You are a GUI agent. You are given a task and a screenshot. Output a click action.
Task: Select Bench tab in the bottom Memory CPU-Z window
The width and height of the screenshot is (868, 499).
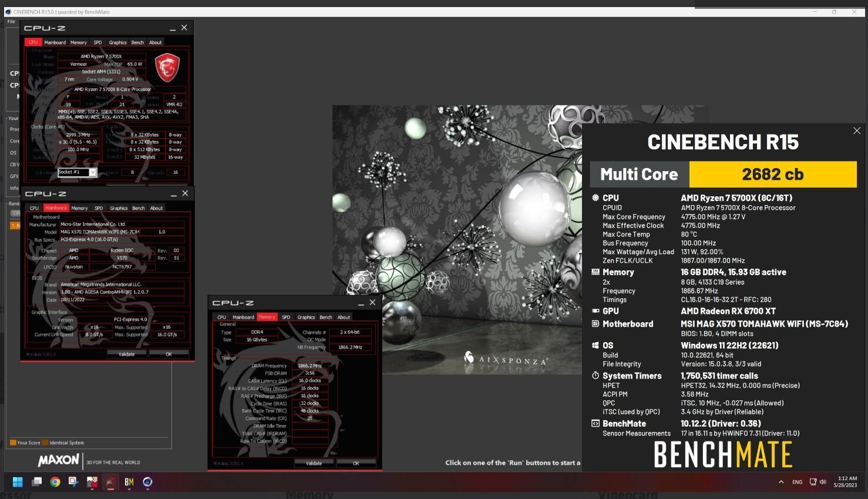pyautogui.click(x=326, y=317)
